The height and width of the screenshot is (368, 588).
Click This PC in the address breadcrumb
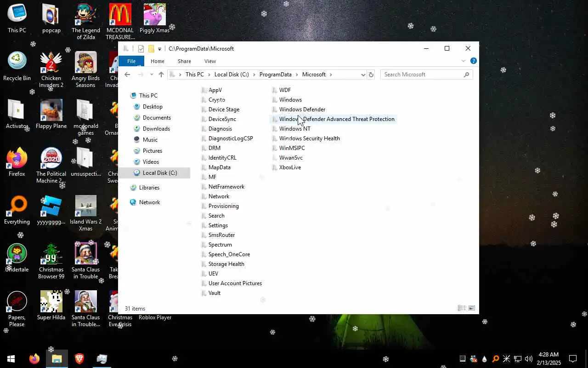coord(194,75)
